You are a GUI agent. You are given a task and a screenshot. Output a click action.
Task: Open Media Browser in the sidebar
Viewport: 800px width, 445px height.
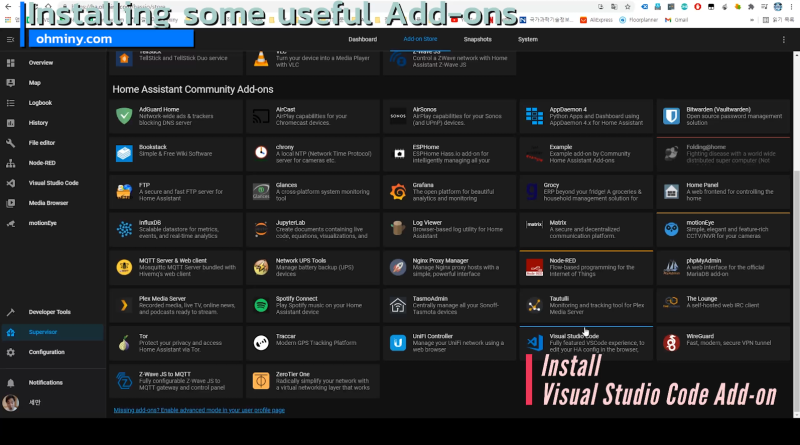point(52,203)
